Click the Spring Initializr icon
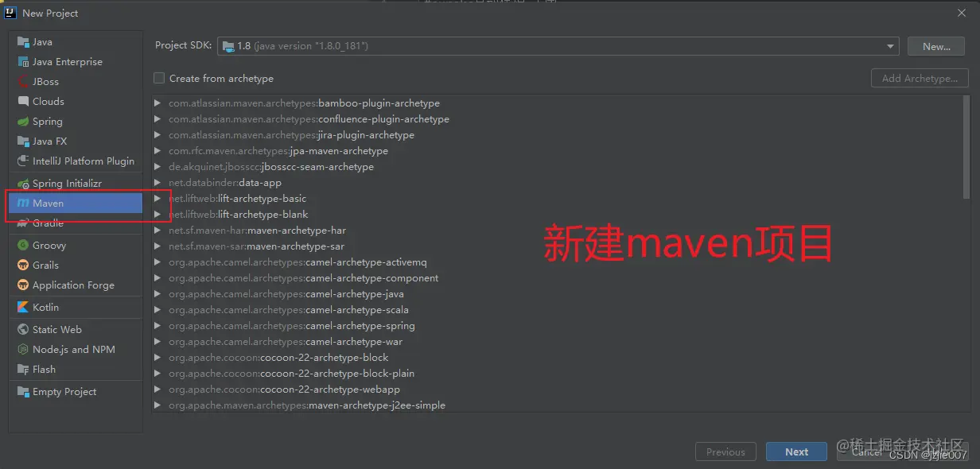Screen dimensions: 980x469 coord(24,183)
